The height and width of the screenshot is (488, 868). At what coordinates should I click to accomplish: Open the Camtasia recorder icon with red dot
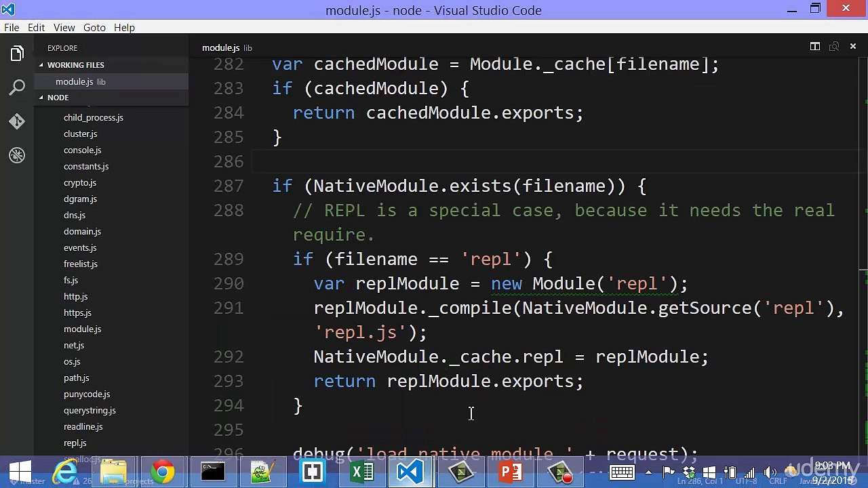[561, 472]
